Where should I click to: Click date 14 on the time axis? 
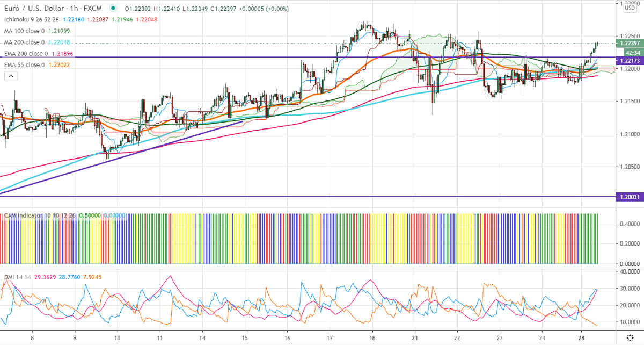(202, 339)
